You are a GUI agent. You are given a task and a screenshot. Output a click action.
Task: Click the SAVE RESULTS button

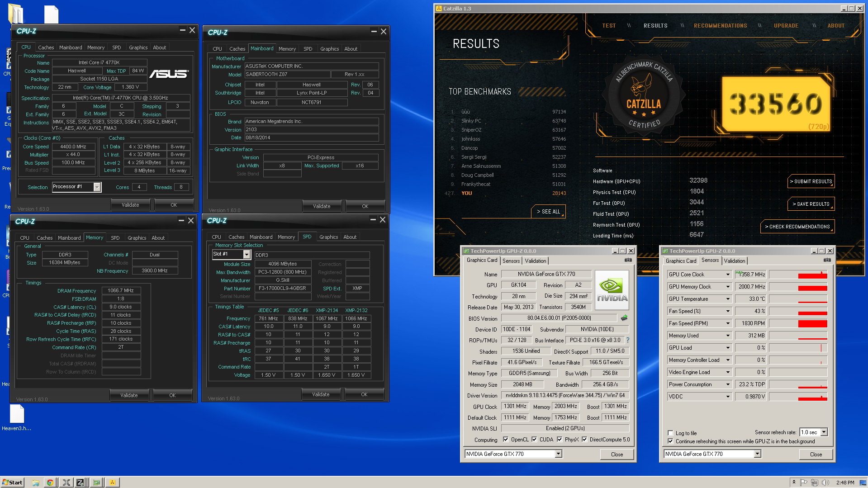click(x=811, y=204)
